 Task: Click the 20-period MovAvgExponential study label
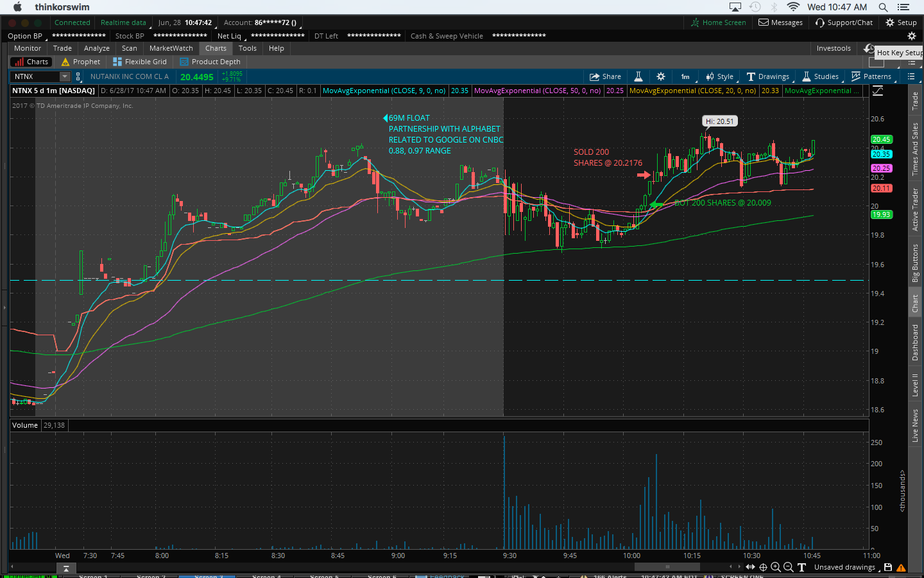[x=692, y=91]
